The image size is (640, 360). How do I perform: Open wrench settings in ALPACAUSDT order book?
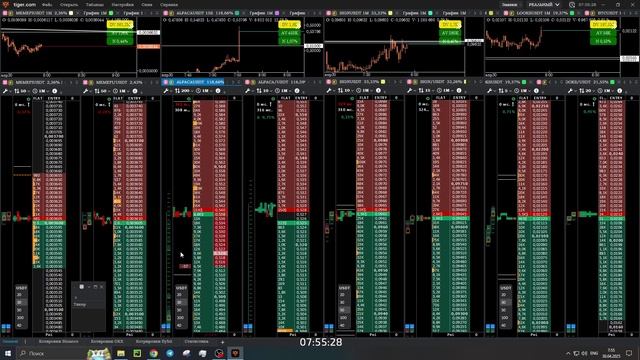[x=167, y=91]
